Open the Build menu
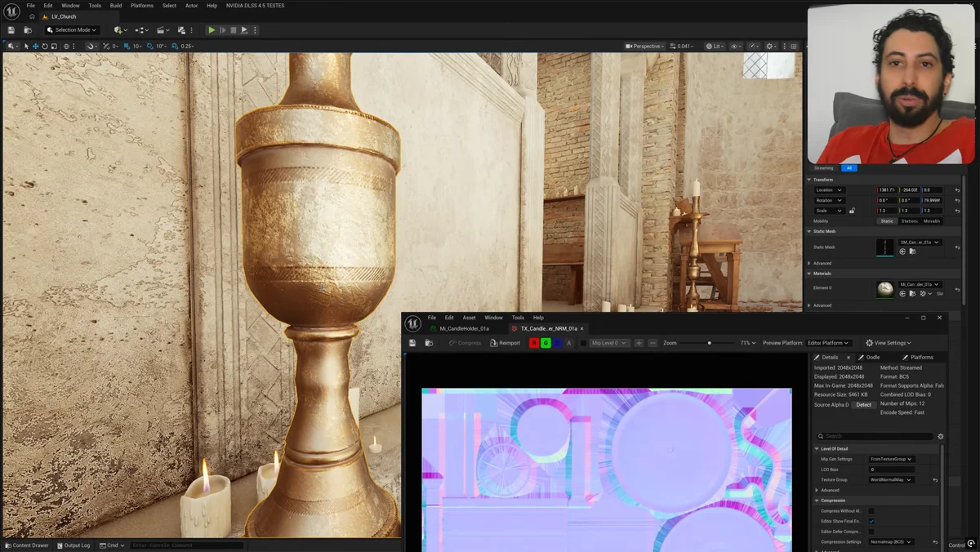Image resolution: width=980 pixels, height=552 pixels. click(x=116, y=6)
